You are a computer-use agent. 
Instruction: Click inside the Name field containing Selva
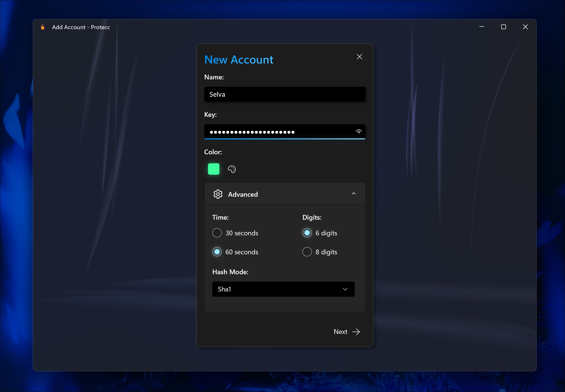pyautogui.click(x=284, y=94)
